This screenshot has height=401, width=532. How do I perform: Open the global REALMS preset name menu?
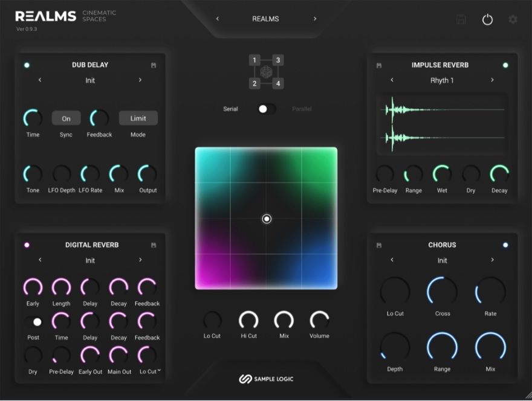pyautogui.click(x=265, y=19)
